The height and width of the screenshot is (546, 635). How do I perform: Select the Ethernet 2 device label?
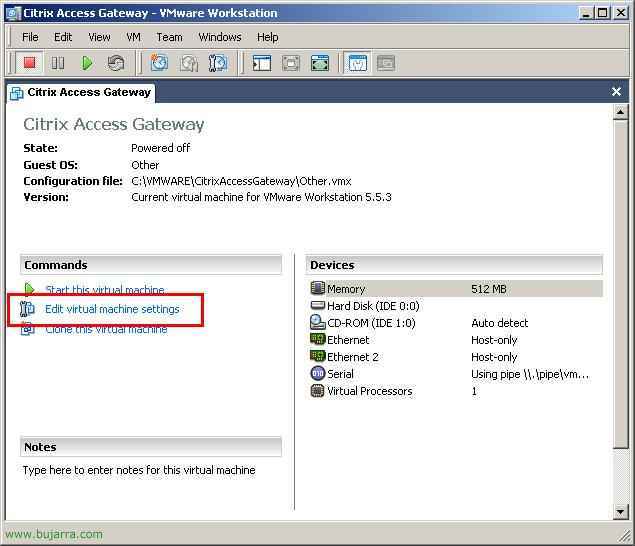click(352, 357)
